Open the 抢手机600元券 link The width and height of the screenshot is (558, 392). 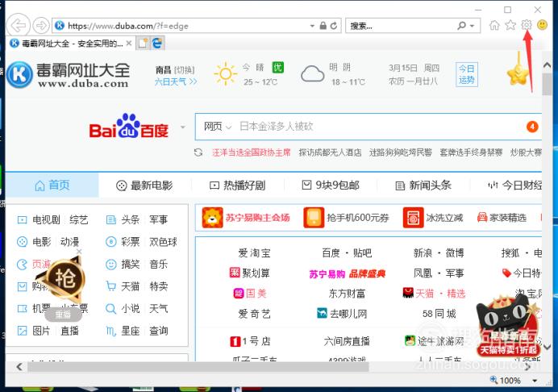coord(358,218)
